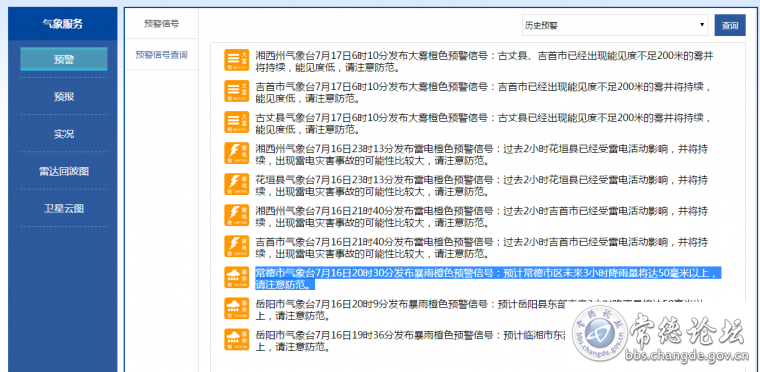Open 实况 in the left sidebar
The width and height of the screenshot is (760, 372).
[64, 134]
